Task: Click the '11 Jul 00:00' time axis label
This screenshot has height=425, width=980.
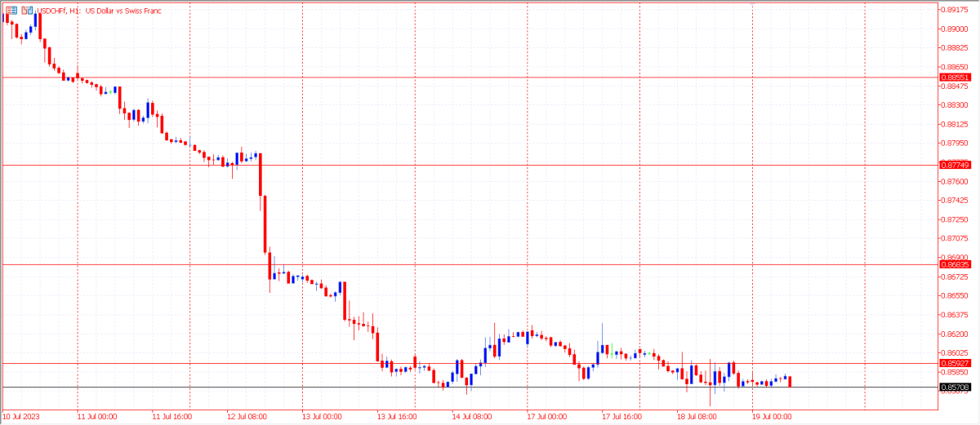Action: [96, 416]
